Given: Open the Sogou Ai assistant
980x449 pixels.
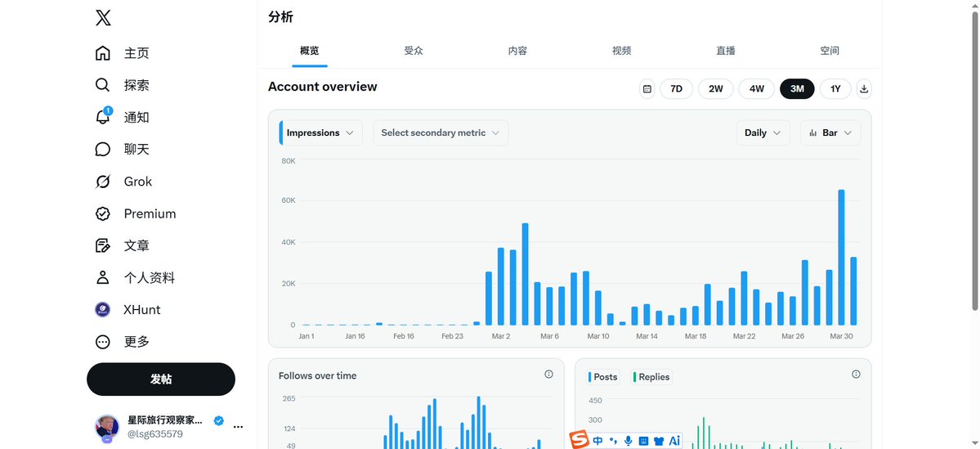Looking at the screenshot, I should [674, 441].
